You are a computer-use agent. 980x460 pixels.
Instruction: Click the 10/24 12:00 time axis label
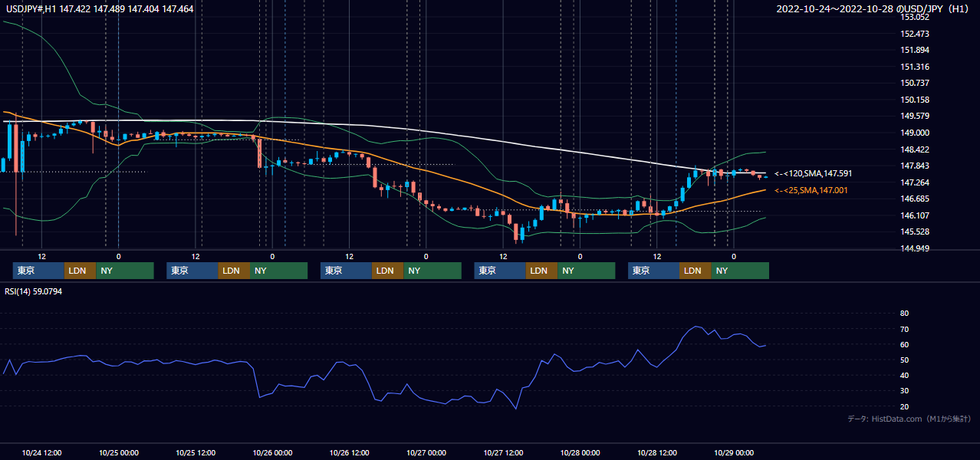(42, 452)
